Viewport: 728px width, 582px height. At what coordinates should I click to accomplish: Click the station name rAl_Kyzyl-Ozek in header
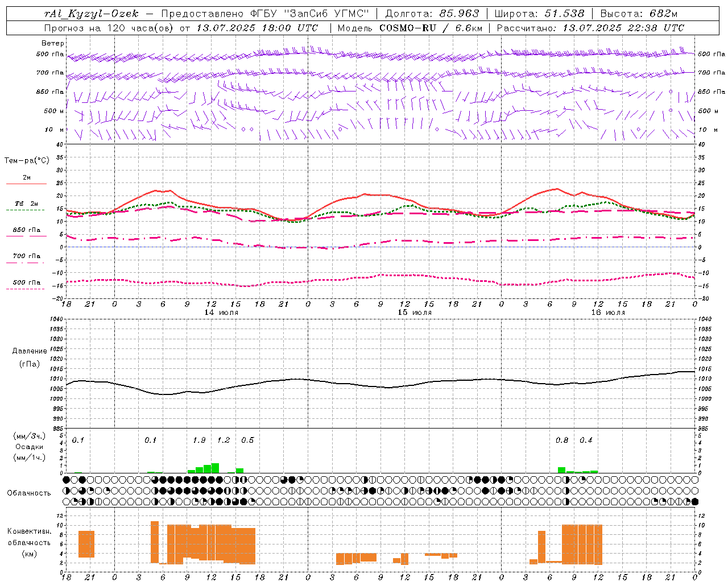91,14
